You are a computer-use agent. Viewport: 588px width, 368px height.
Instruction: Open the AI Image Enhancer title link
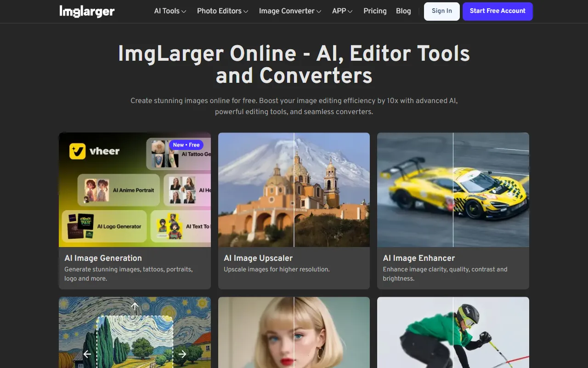418,258
